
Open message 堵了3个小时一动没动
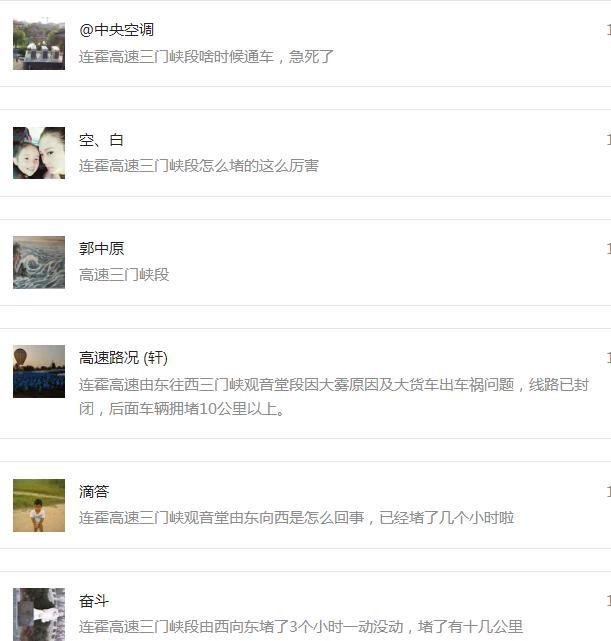(301, 627)
